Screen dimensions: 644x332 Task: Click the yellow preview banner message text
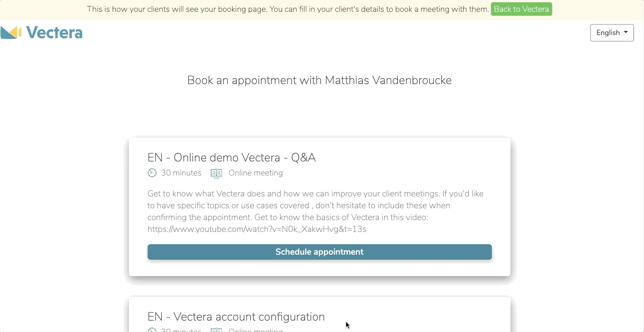coord(288,9)
